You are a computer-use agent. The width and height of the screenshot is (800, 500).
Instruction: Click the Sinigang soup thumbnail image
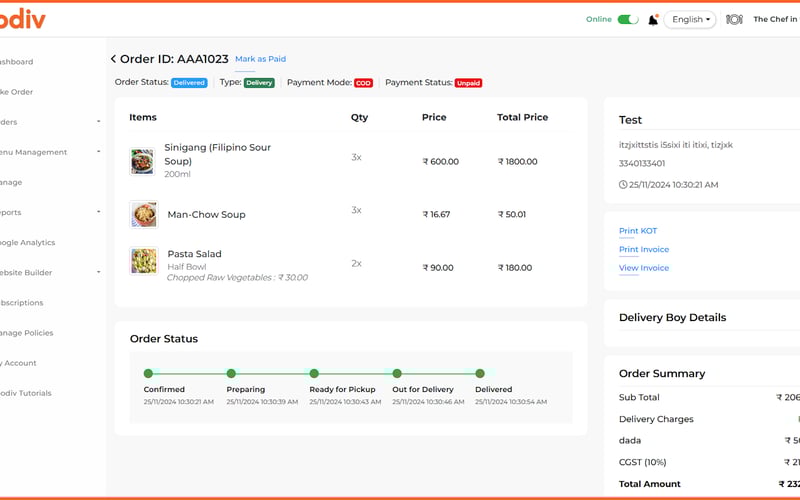tap(142, 162)
